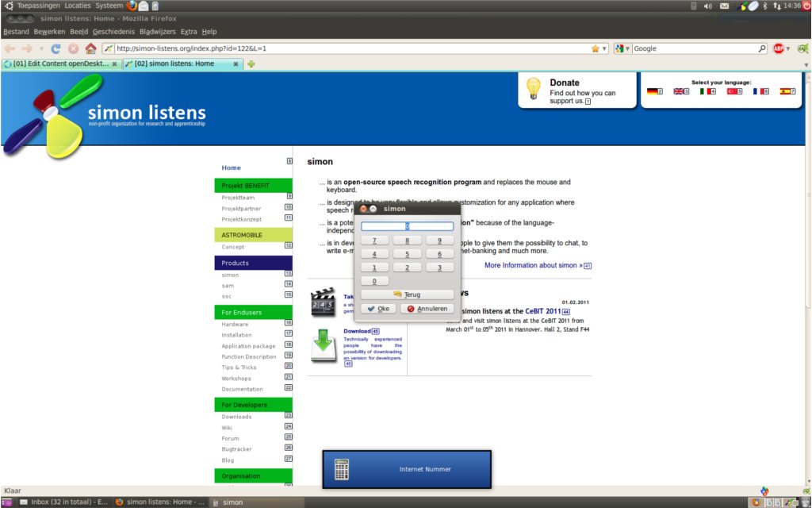
Task: Click the forward arrow icon
Action: point(27,48)
